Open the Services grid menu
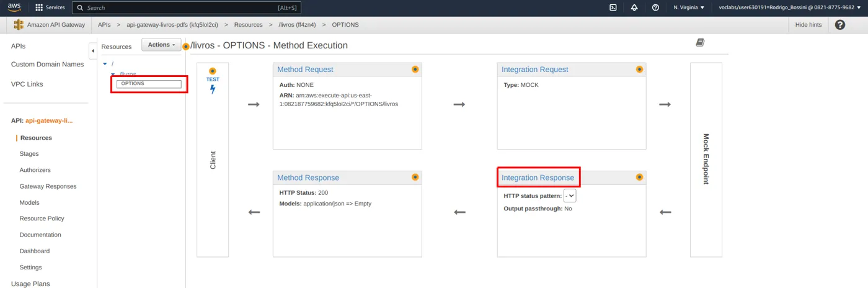Screen dimensions: 868x288 (x=50, y=7)
